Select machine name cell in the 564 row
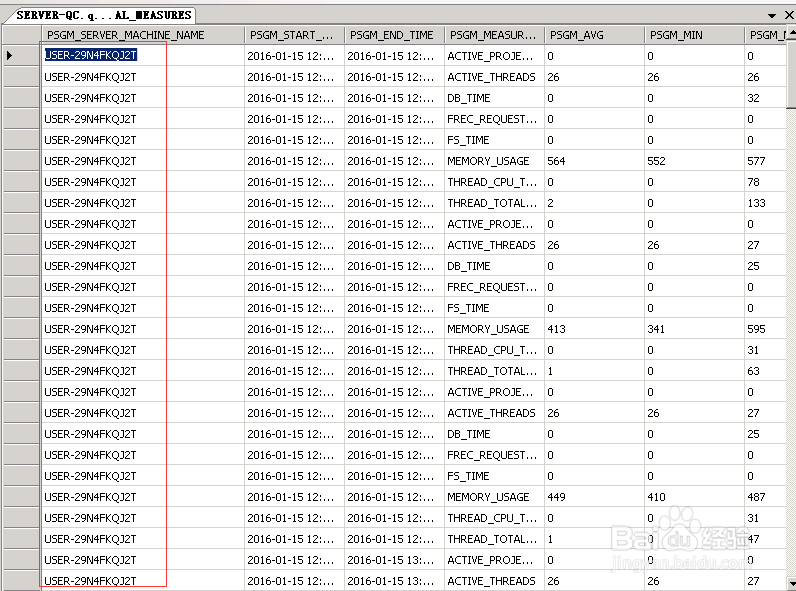This screenshot has width=796, height=591. (143, 161)
